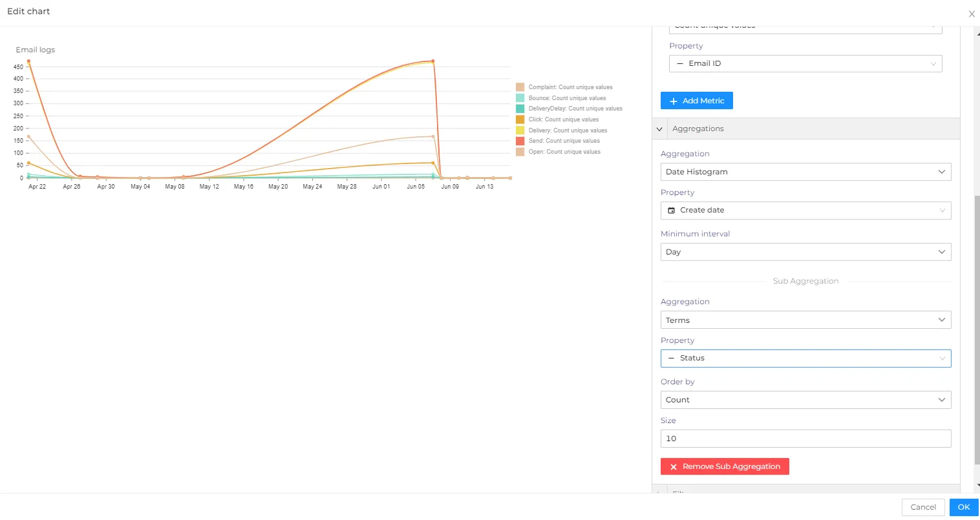Click the Jun 05 axis label

click(416, 187)
